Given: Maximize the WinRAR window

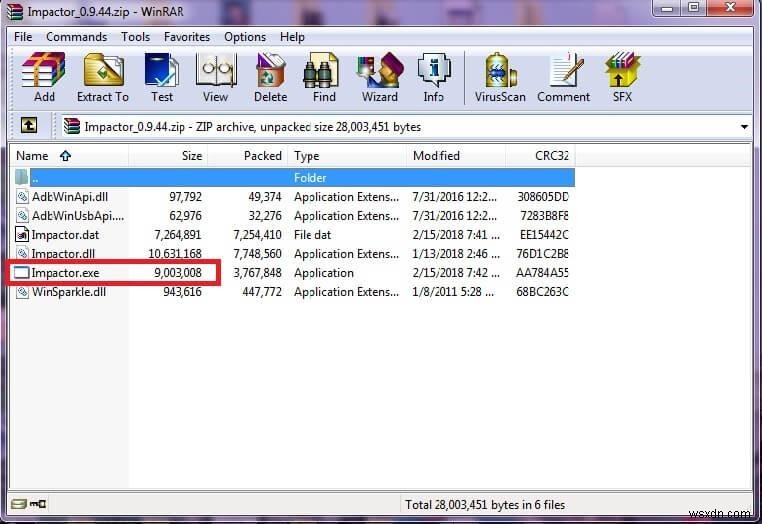Looking at the screenshot, I should (x=694, y=7).
